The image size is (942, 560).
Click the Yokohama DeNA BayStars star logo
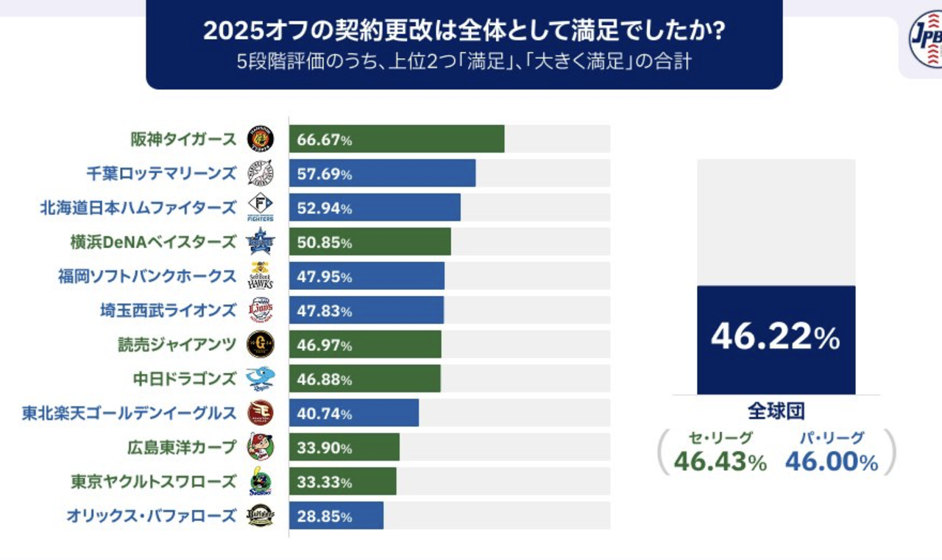[260, 241]
